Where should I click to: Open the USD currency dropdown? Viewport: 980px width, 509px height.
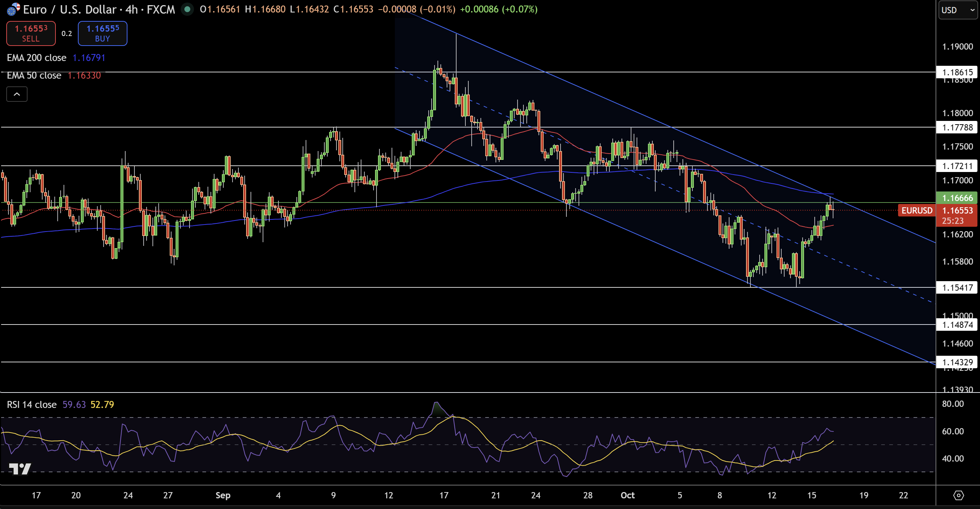click(958, 10)
